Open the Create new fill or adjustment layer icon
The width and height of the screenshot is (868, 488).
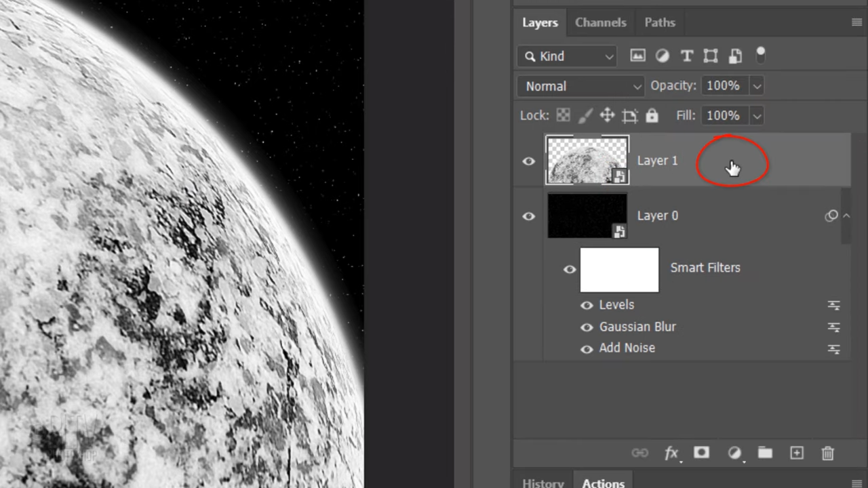tap(735, 453)
